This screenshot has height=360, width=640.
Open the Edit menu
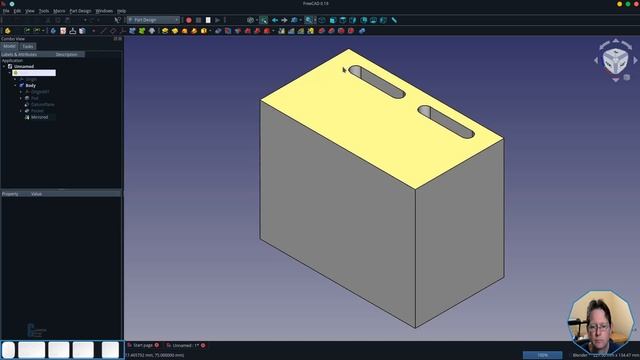17,11
